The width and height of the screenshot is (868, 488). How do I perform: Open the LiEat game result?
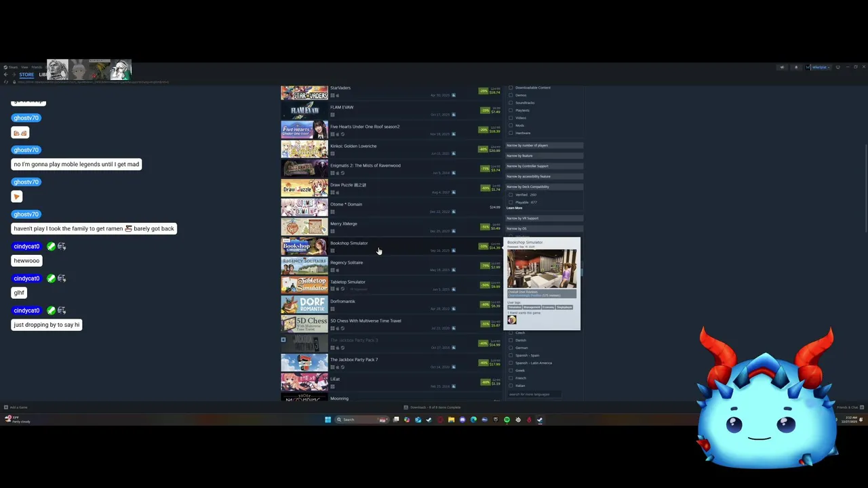point(392,382)
